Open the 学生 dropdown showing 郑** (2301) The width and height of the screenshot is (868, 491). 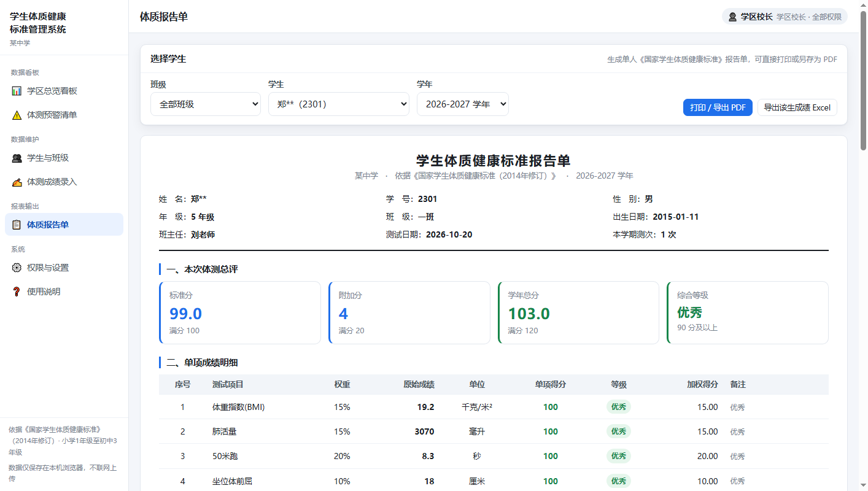tap(339, 104)
